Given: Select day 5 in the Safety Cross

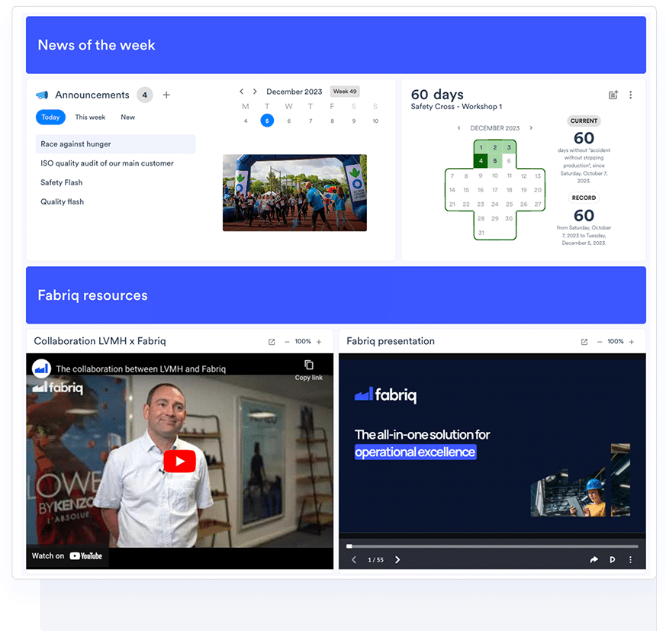Looking at the screenshot, I should click(495, 161).
